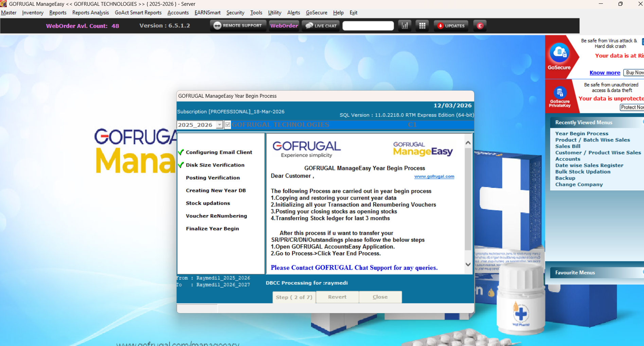The width and height of the screenshot is (644, 346).
Task: Click the red E toolbar icon
Action: click(x=480, y=26)
